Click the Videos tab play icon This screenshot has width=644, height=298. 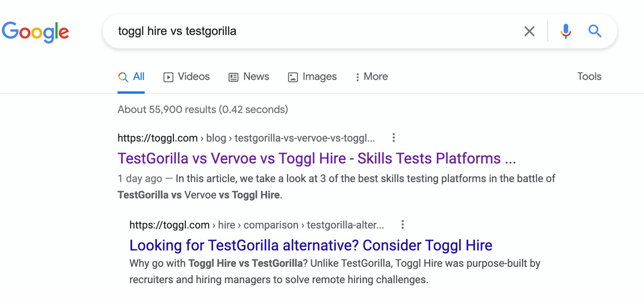[168, 77]
